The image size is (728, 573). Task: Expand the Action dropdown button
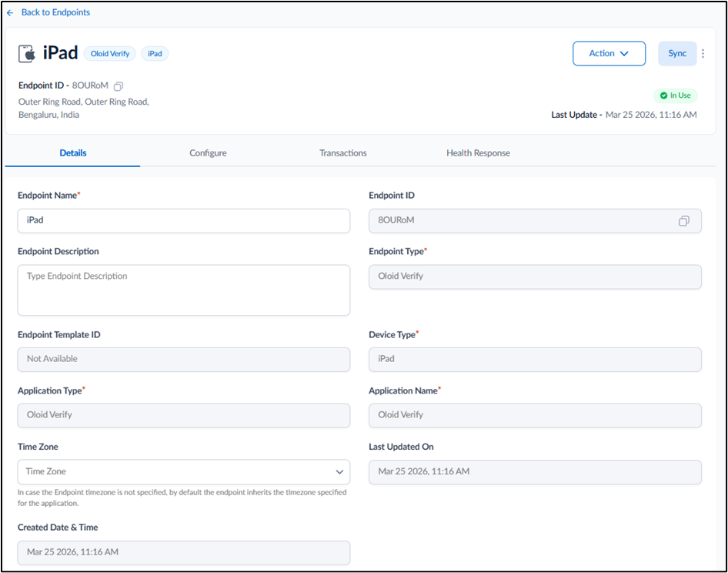(x=609, y=53)
